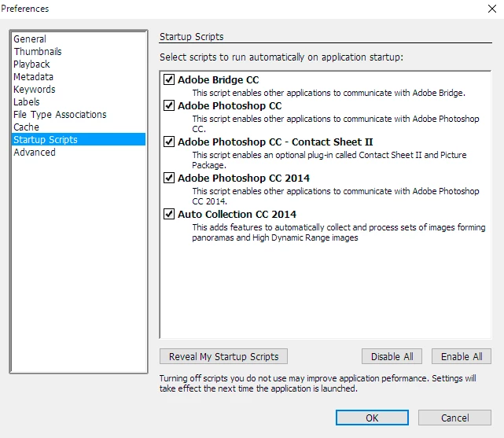The width and height of the screenshot is (504, 438).
Task: Click the Adobe Photoshop CC 2014 title
Action: click(x=244, y=178)
